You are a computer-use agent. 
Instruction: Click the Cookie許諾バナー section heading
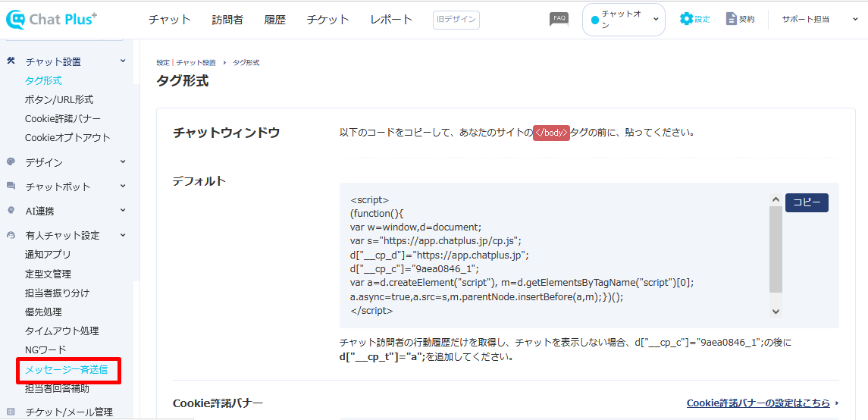(x=218, y=403)
